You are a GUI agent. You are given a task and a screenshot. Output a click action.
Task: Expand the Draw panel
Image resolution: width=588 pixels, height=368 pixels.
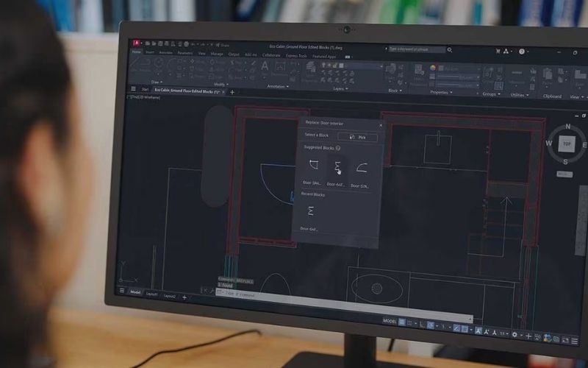(x=157, y=82)
